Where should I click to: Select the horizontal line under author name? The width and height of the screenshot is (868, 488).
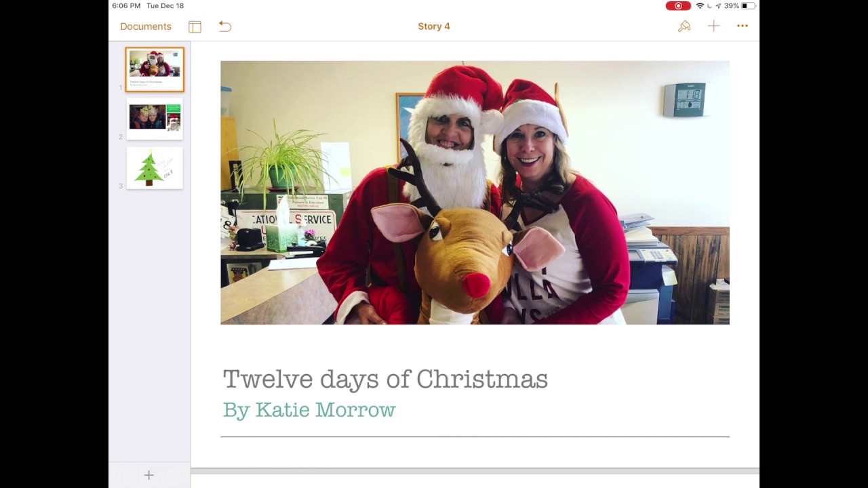coord(475,436)
